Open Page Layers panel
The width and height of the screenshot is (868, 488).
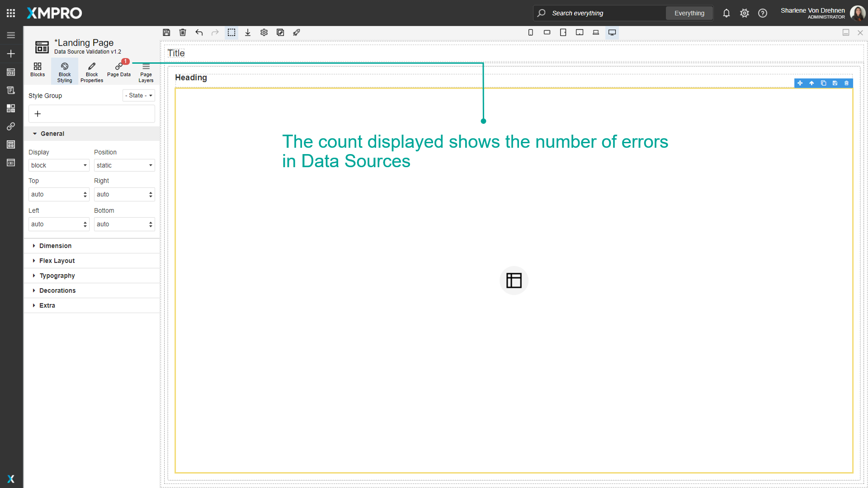tap(146, 71)
